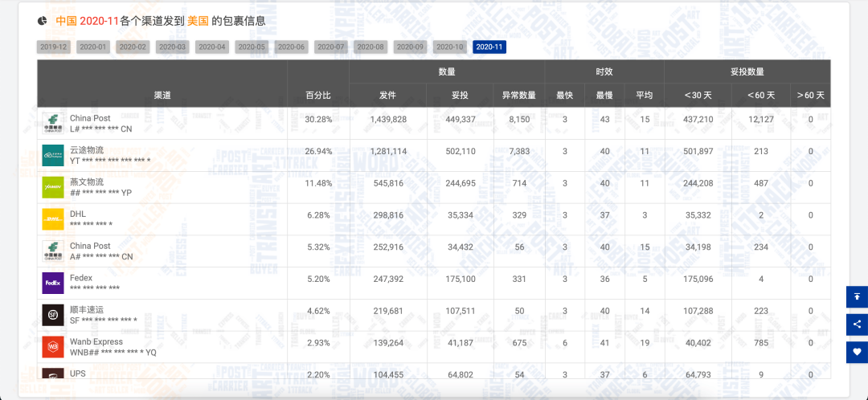Switch to the 2020-02 month tab
Viewport: 868px width, 400px height.
(x=133, y=47)
